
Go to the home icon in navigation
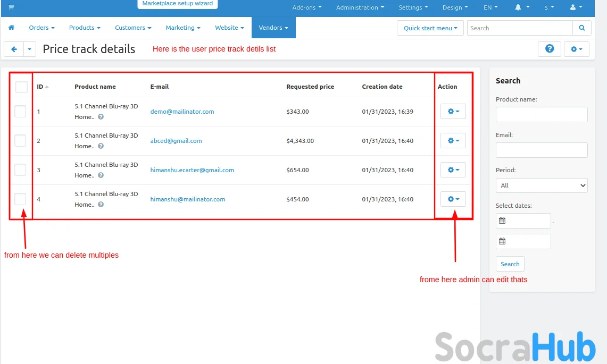coord(11,28)
